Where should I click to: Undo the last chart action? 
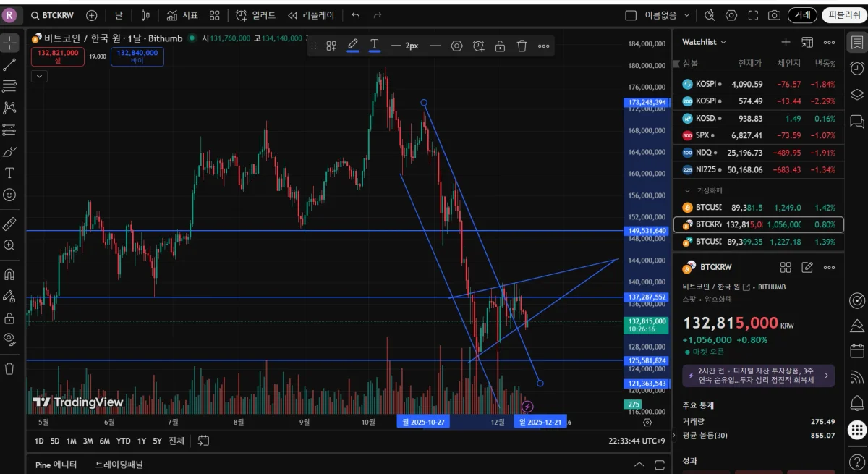[x=355, y=15]
